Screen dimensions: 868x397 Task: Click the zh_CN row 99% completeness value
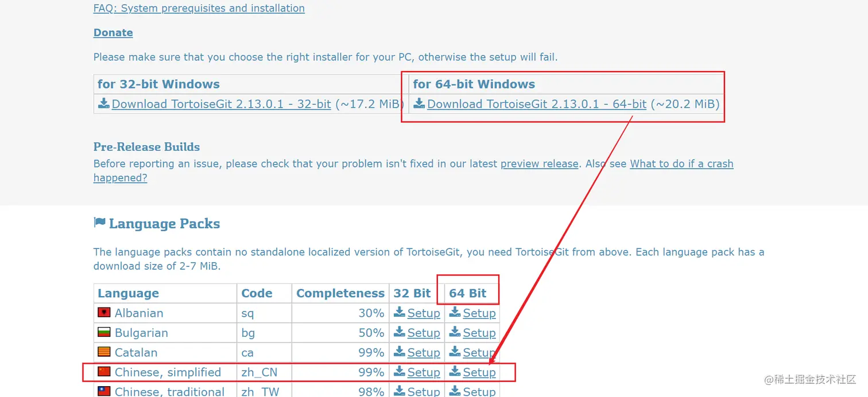371,372
